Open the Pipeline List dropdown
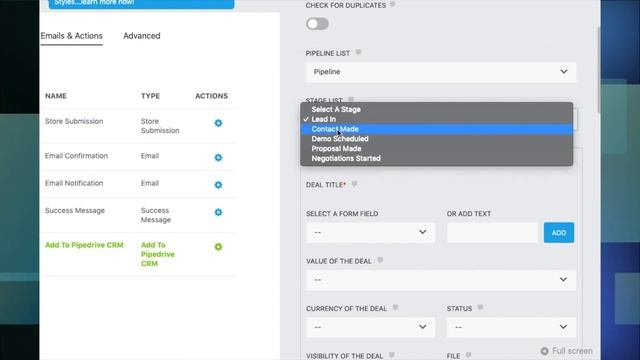This screenshot has width=640, height=360. 441,72
